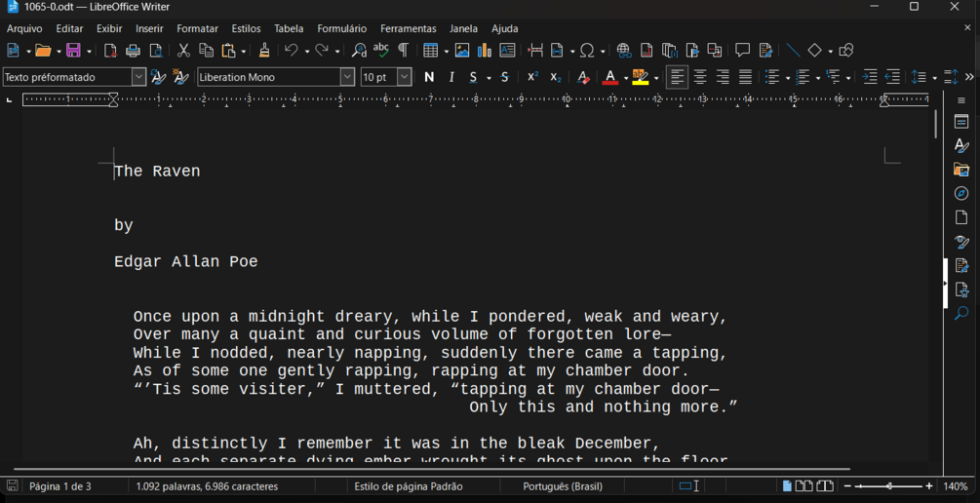Click the Superscript button
This screenshot has height=503, width=980.
(532, 77)
